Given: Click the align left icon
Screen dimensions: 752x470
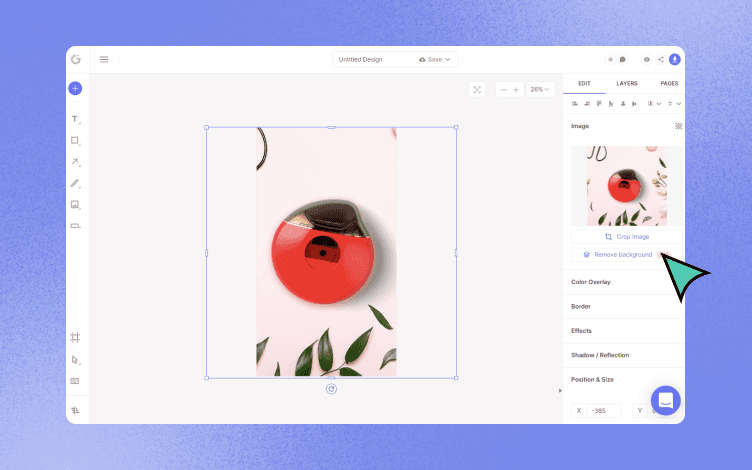Looking at the screenshot, I should (575, 104).
